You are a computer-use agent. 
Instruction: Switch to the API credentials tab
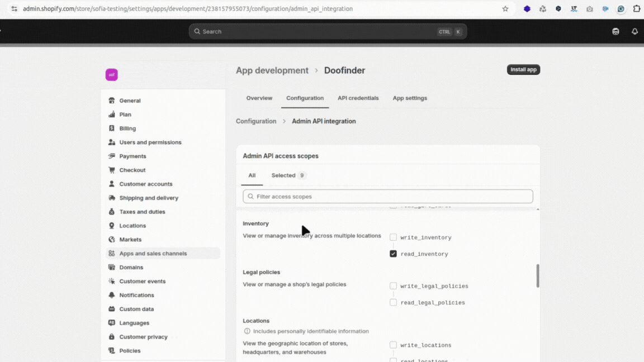click(x=358, y=98)
